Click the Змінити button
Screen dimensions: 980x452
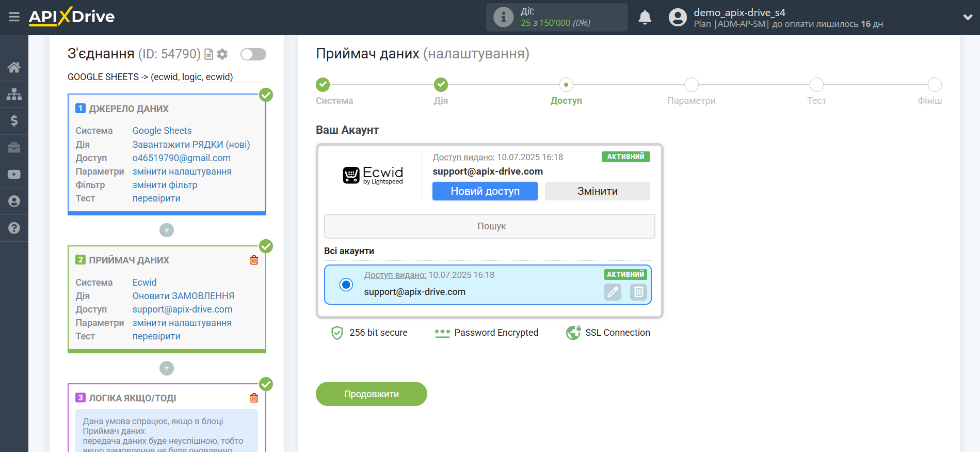598,191
